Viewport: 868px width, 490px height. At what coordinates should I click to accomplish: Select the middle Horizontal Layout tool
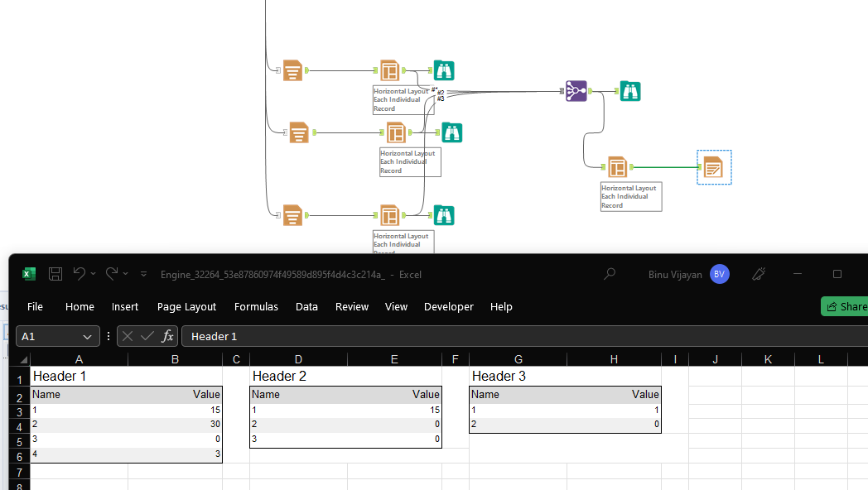tap(396, 132)
